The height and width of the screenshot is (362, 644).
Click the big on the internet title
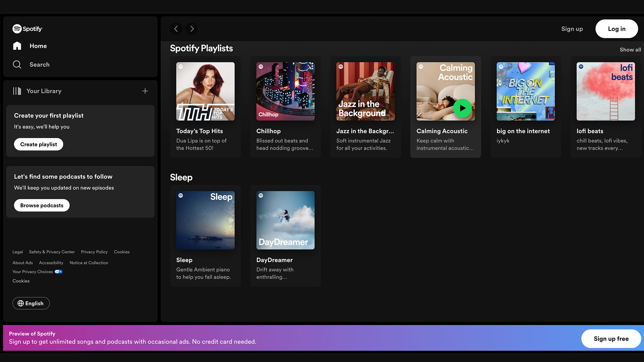point(523,131)
